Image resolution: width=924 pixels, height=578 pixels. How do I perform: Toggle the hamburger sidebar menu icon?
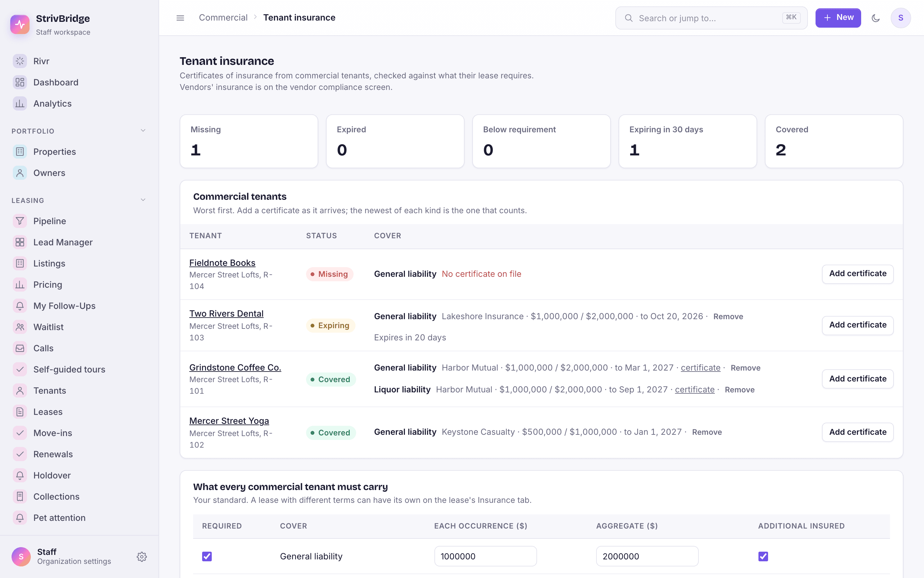(x=180, y=18)
